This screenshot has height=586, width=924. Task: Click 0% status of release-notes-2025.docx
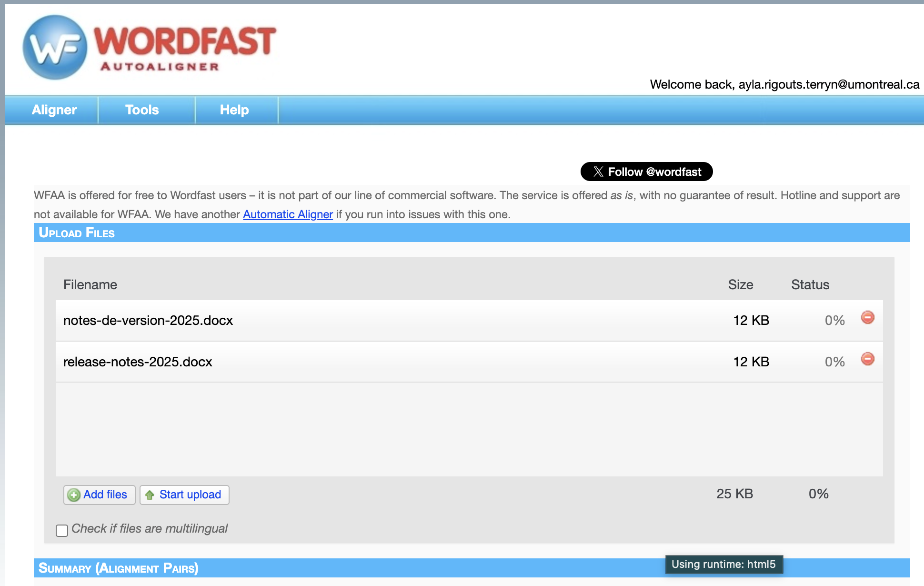(835, 362)
